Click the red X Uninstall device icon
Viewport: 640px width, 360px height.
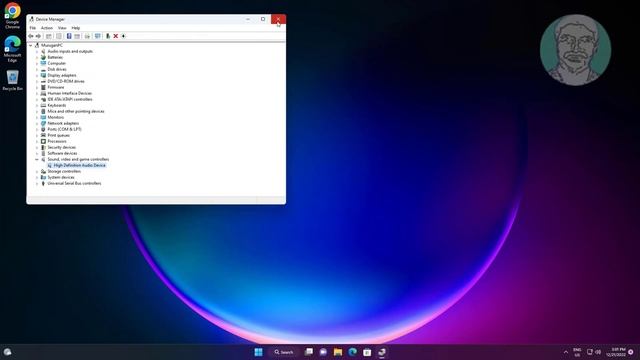tap(116, 36)
